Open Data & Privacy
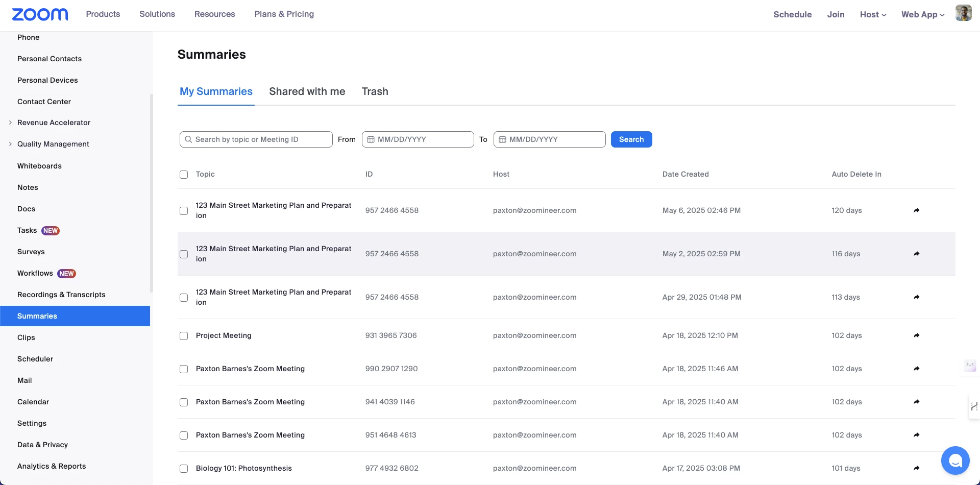 pos(42,445)
